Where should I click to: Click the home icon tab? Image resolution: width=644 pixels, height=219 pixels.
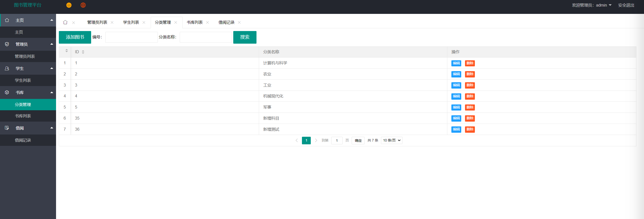[x=65, y=22]
